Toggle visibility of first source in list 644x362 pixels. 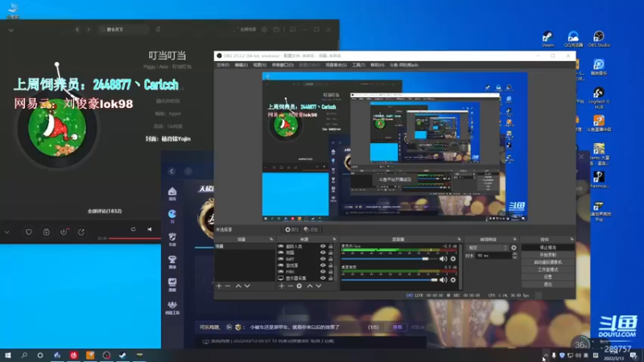323,246
